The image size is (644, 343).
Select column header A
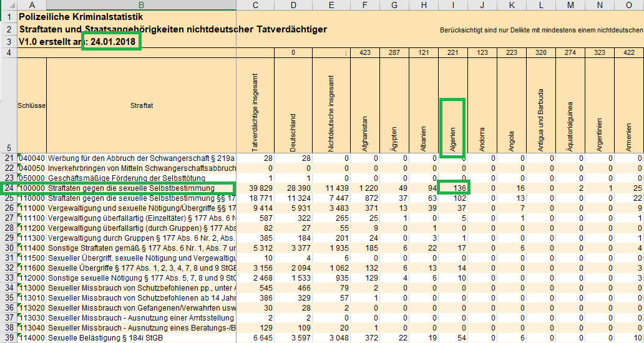pyautogui.click(x=32, y=5)
